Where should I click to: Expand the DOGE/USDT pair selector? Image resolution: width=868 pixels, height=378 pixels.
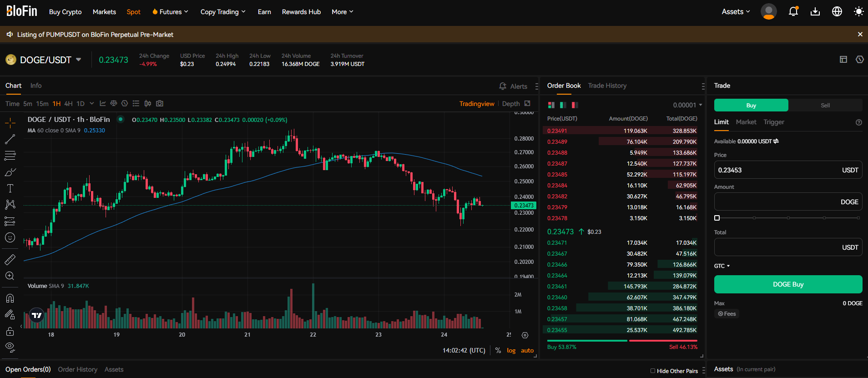click(78, 60)
